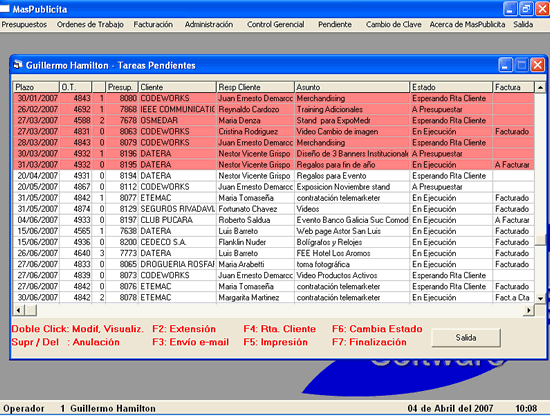The width and height of the screenshot is (550, 416).
Task: Click the 'Roberto Saldua' cell
Action: click(255, 220)
